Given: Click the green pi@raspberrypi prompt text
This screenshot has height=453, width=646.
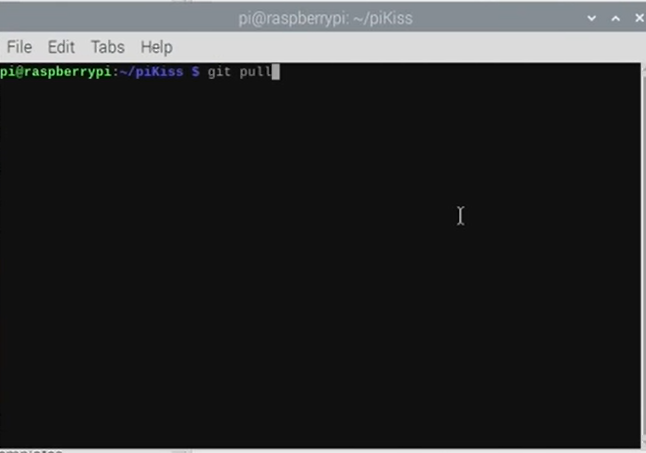Looking at the screenshot, I should click(x=56, y=72).
